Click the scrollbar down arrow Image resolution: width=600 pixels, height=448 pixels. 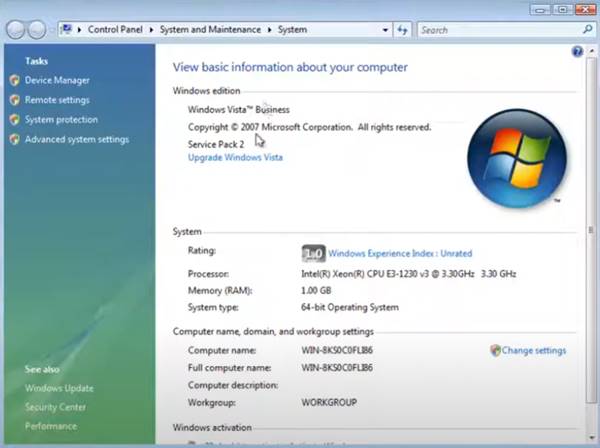(592, 437)
